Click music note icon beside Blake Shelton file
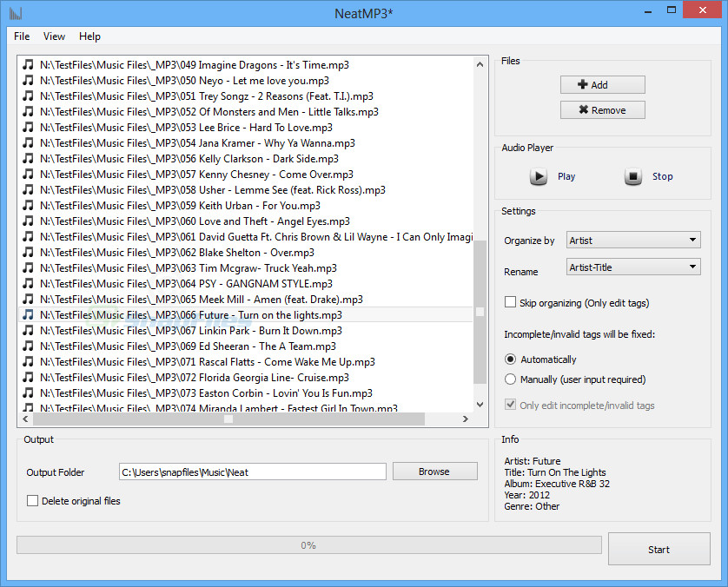The height and width of the screenshot is (587, 728). coord(29,252)
